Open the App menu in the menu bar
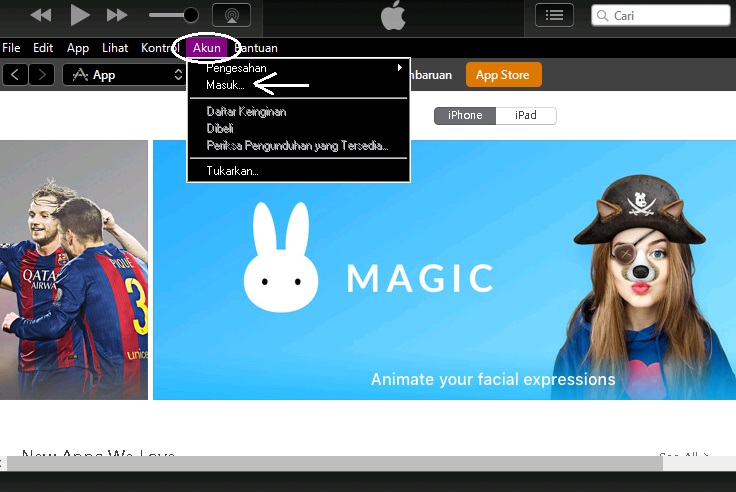Image resolution: width=736 pixels, height=492 pixels. [77, 48]
